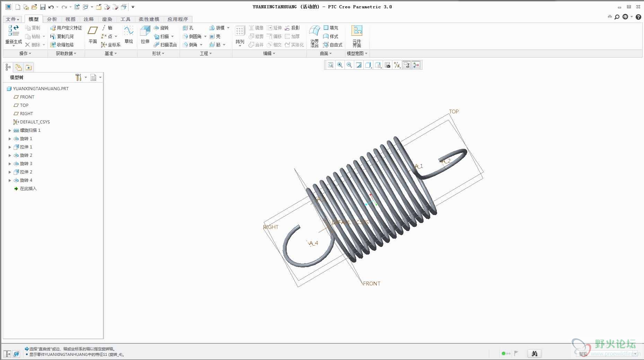Click the Open folder icon
The height and width of the screenshot is (360, 644).
(x=34, y=7)
